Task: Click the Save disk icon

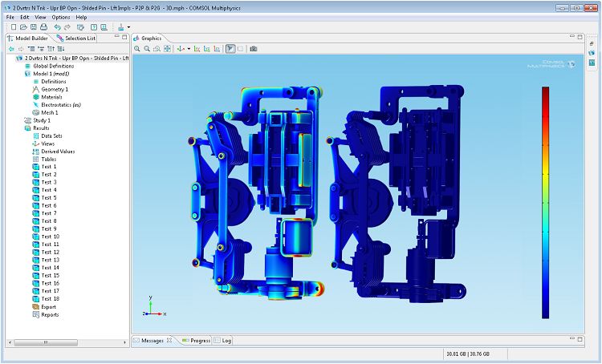Action: tap(34, 27)
